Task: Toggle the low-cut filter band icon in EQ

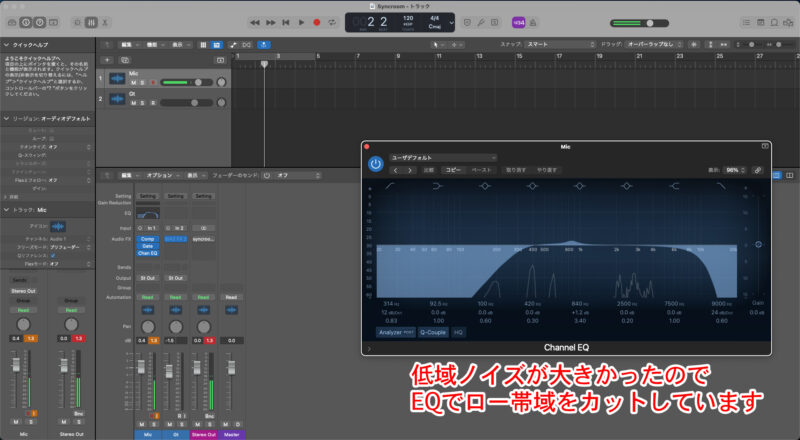Action: (390, 186)
